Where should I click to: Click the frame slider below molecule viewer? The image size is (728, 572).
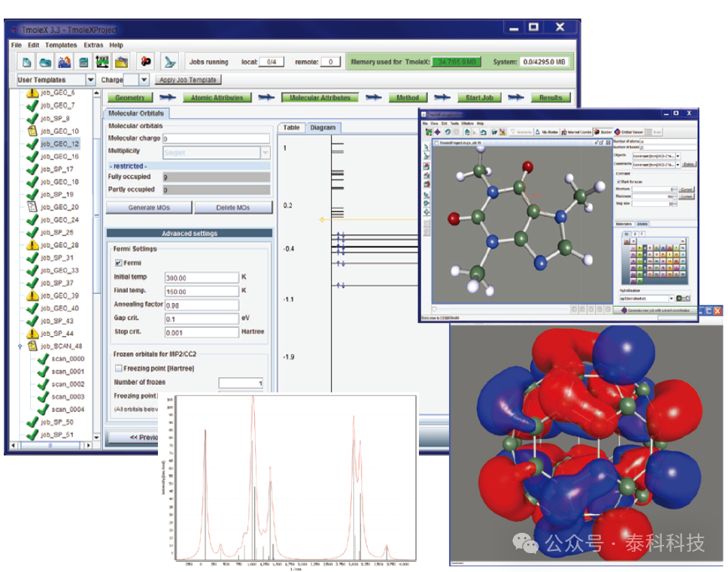(501, 309)
